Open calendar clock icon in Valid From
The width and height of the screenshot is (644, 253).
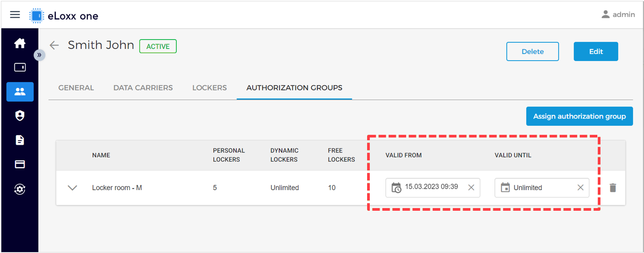[x=396, y=188]
